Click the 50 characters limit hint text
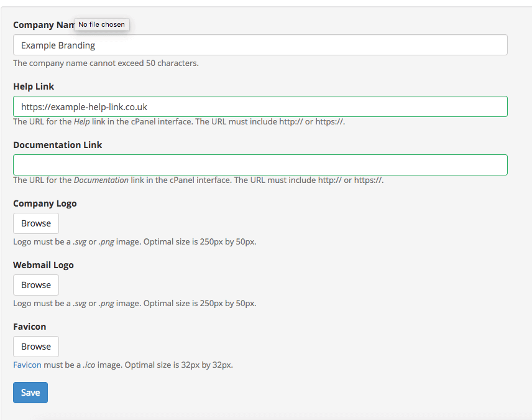This screenshot has width=532, height=420. (x=106, y=63)
